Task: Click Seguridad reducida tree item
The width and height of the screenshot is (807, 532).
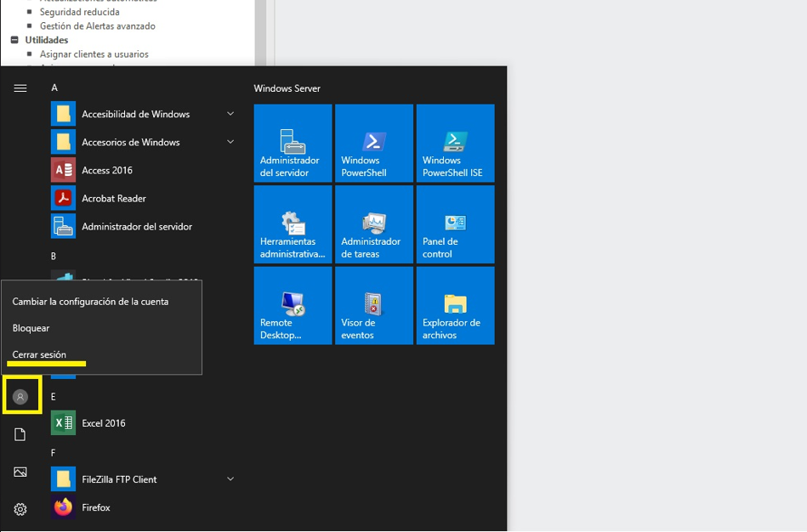Action: click(x=80, y=12)
